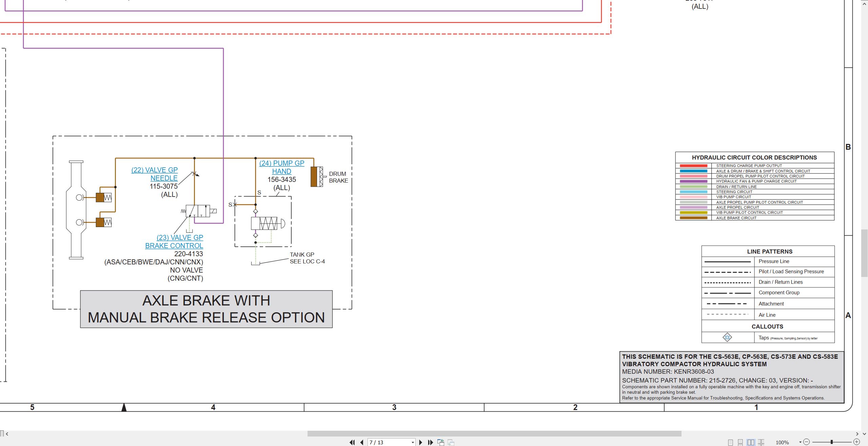The width and height of the screenshot is (868, 446).
Task: Click MEDIA NUMBER: KENR3608-03 text
Action: click(x=668, y=372)
